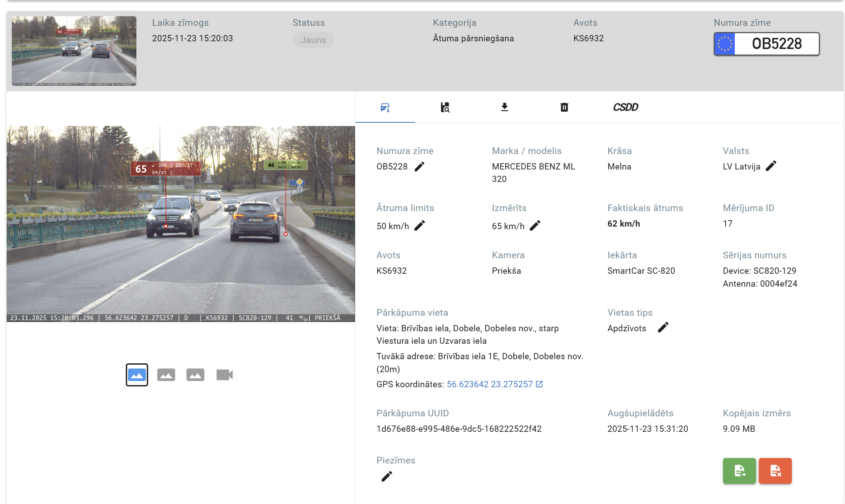Edit the Apdzīvots location type
Viewport: 845px width, 504px height.
[663, 328]
